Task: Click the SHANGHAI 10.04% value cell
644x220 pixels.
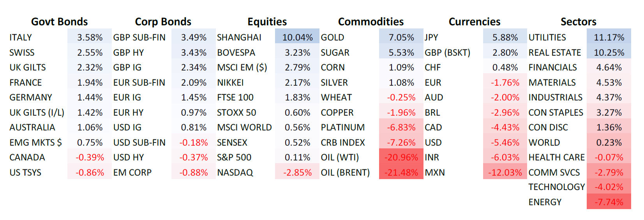Action: pos(297,37)
